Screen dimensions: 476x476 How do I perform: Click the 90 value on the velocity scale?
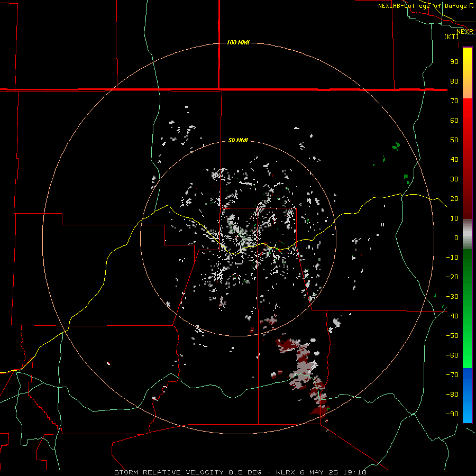point(454,62)
